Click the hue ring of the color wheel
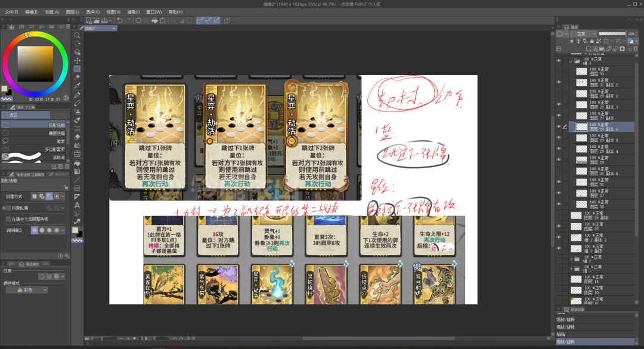Image resolution: width=644 pixels, height=349 pixels. coord(35,34)
